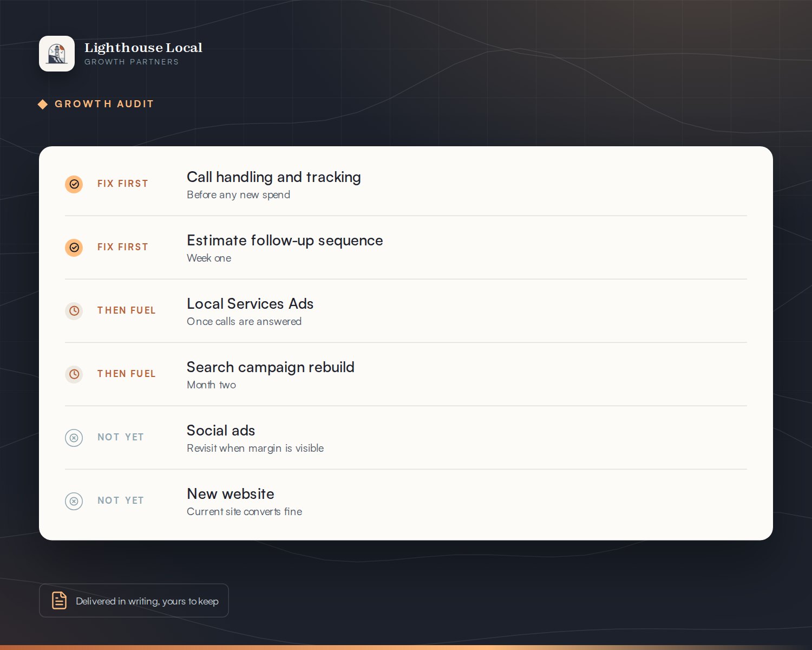The height and width of the screenshot is (650, 812).
Task: Click the 'Month two' subtitle
Action: (x=212, y=385)
